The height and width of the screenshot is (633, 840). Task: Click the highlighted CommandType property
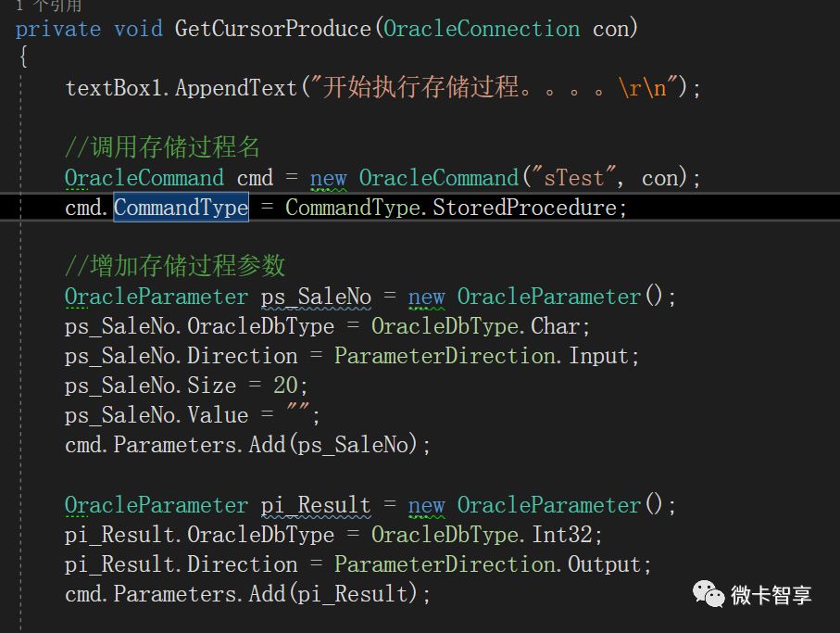click(182, 208)
